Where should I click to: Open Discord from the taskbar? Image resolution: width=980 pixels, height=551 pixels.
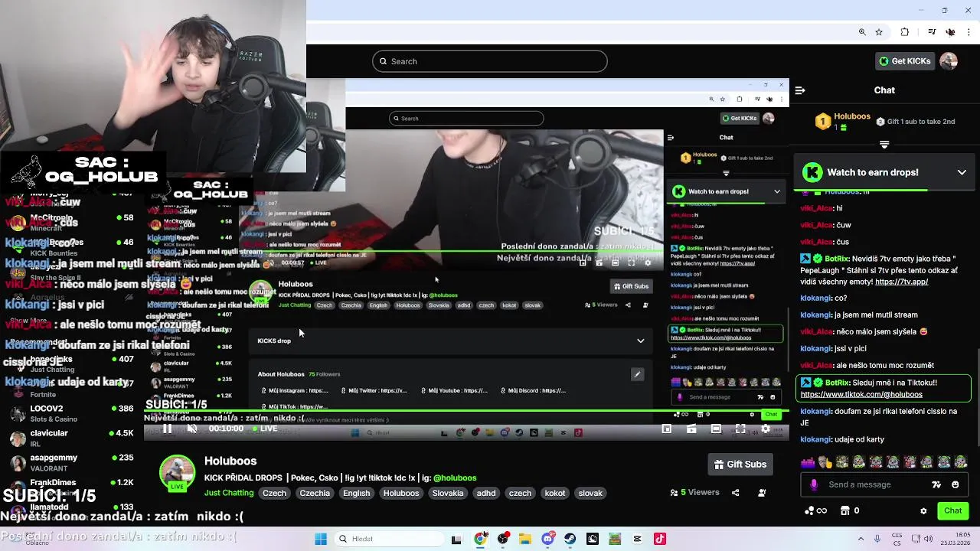(547, 539)
